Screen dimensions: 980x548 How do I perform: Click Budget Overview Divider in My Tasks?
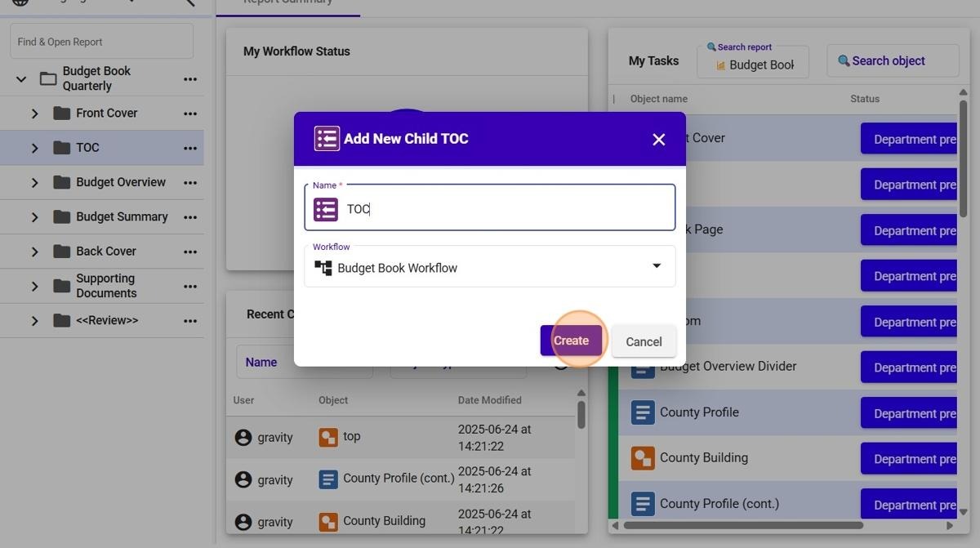pyautogui.click(x=728, y=367)
